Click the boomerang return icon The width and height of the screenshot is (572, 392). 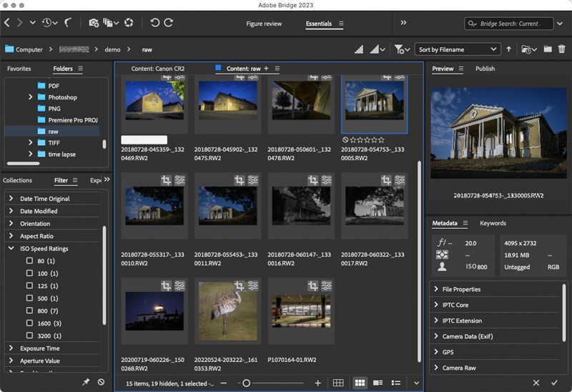(x=68, y=23)
